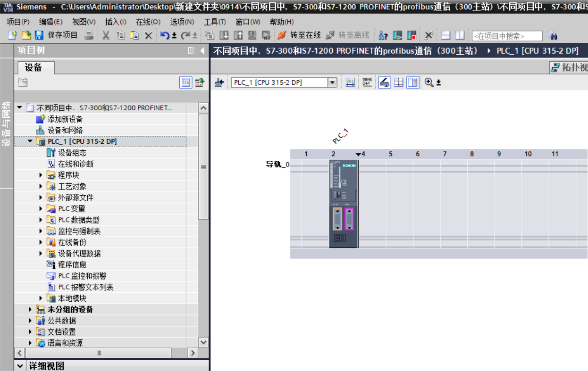Click in the 在项目中搜索 search field
This screenshot has height=371, width=588.
(507, 36)
